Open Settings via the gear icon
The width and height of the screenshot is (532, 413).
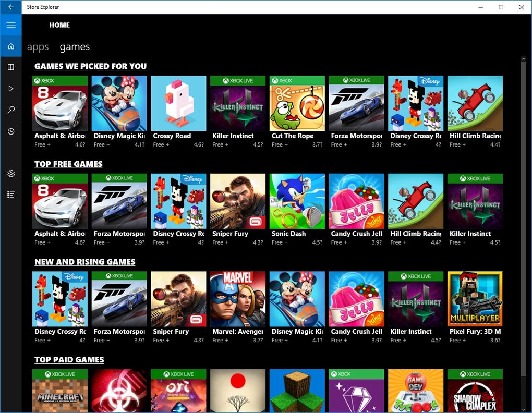click(10, 173)
